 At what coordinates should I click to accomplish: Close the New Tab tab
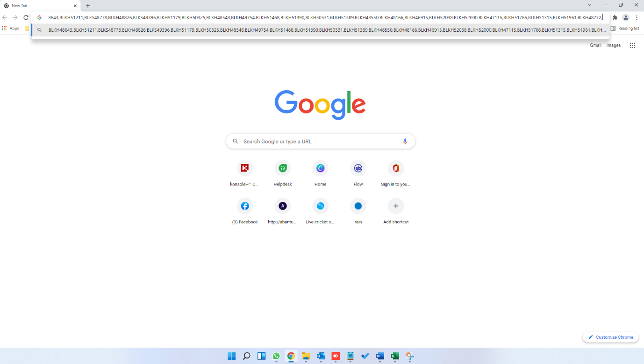click(75, 6)
